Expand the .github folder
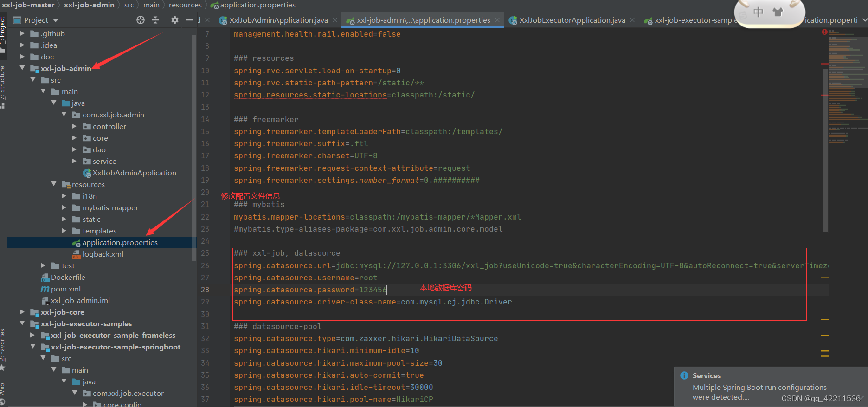Screen dimensions: 868x407 22,33
